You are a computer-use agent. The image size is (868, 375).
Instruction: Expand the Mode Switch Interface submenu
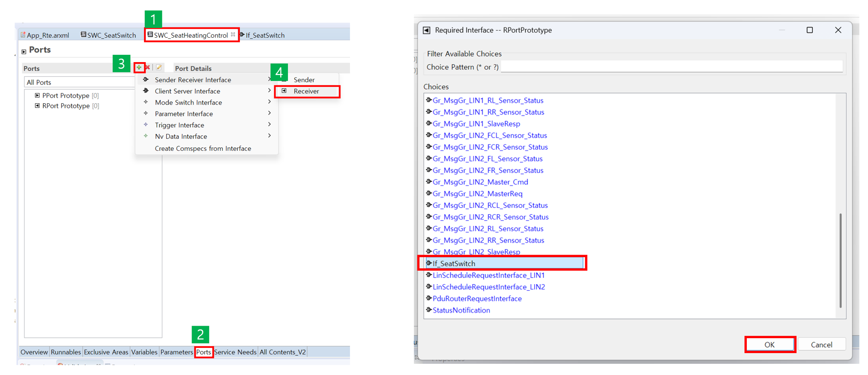point(269,102)
